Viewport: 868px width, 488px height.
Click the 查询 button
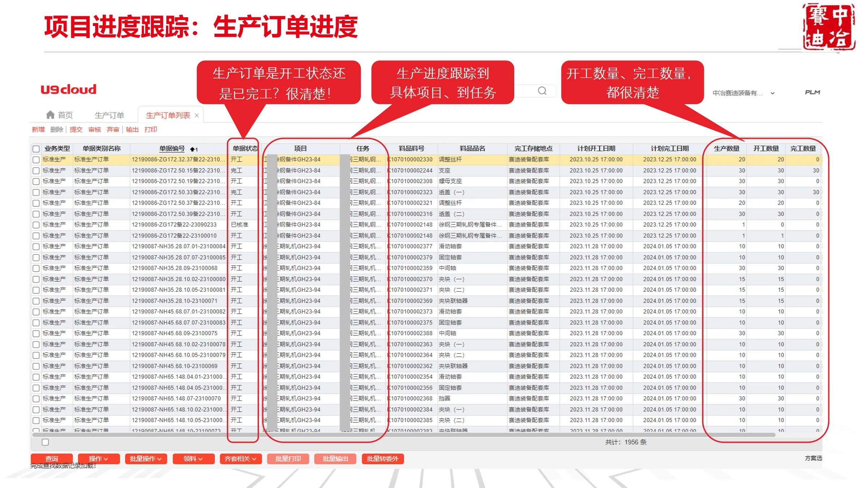[52, 459]
